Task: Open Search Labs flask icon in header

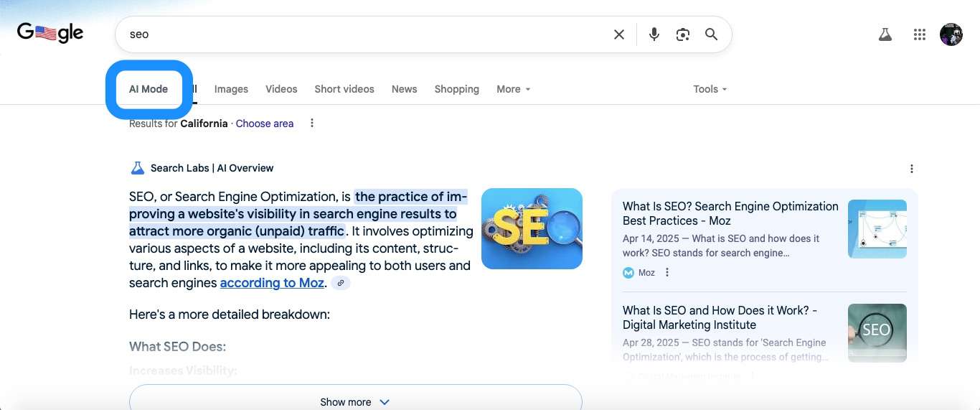Action: tap(885, 34)
